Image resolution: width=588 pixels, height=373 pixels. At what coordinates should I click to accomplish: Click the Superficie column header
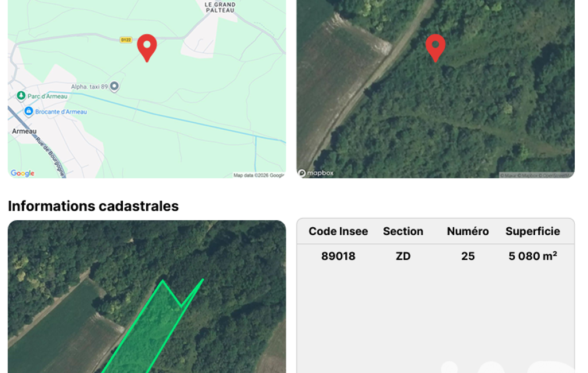click(x=532, y=231)
